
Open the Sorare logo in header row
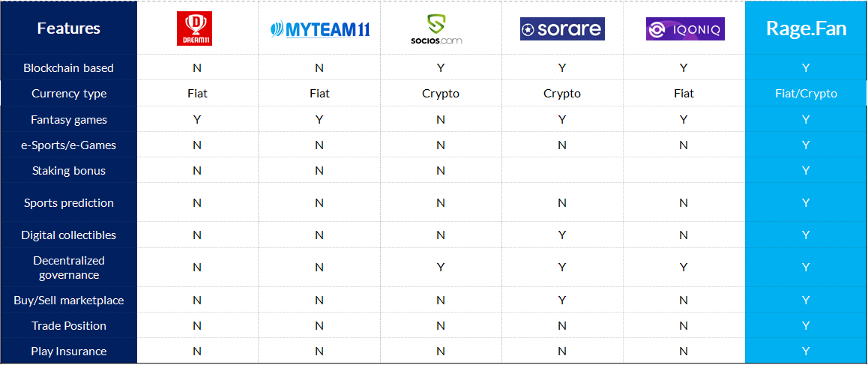[562, 28]
